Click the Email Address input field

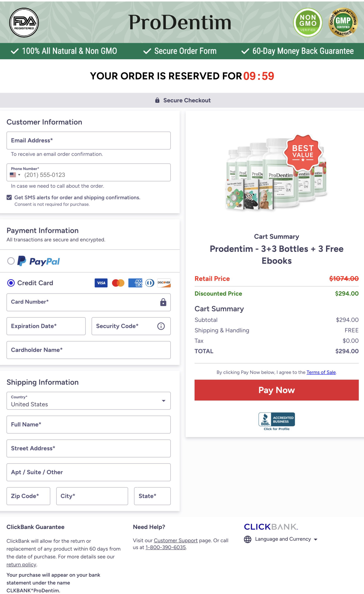(88, 141)
